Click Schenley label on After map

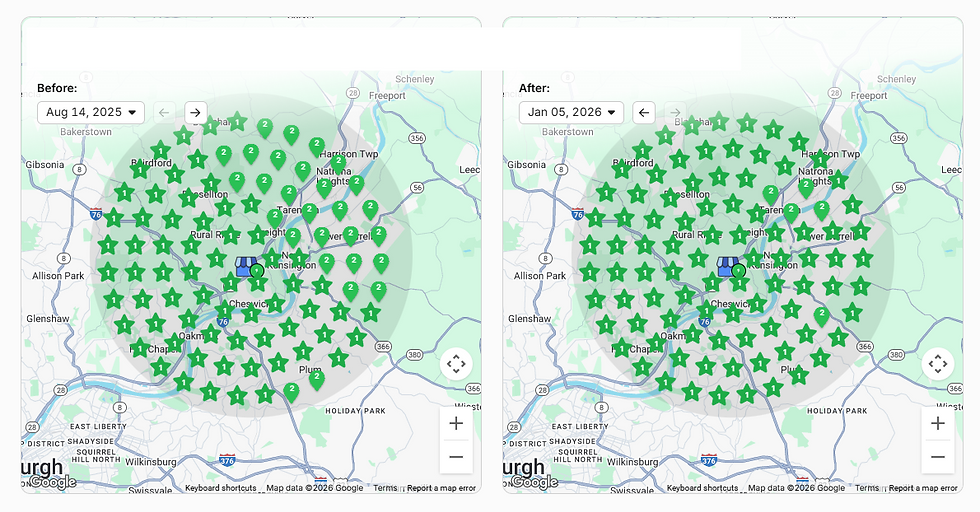tap(896, 79)
